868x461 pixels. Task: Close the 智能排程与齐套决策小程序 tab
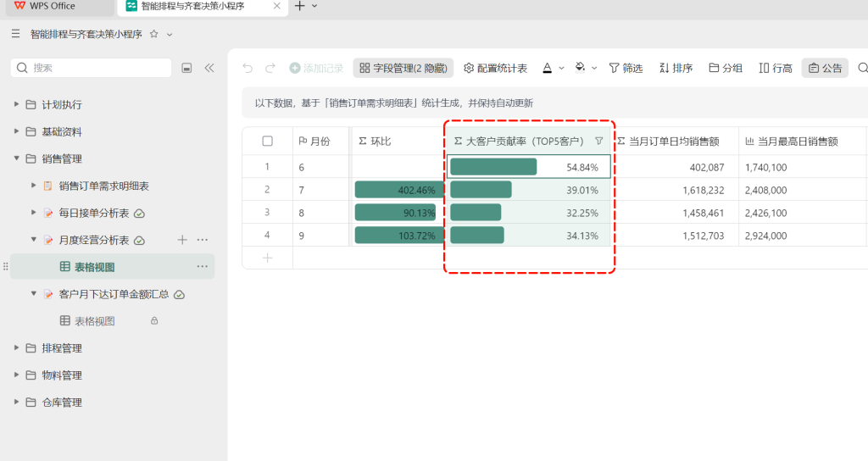tap(277, 6)
